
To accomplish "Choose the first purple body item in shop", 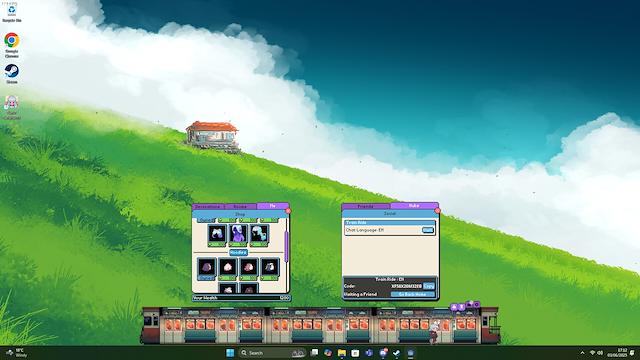I will pos(207,267).
